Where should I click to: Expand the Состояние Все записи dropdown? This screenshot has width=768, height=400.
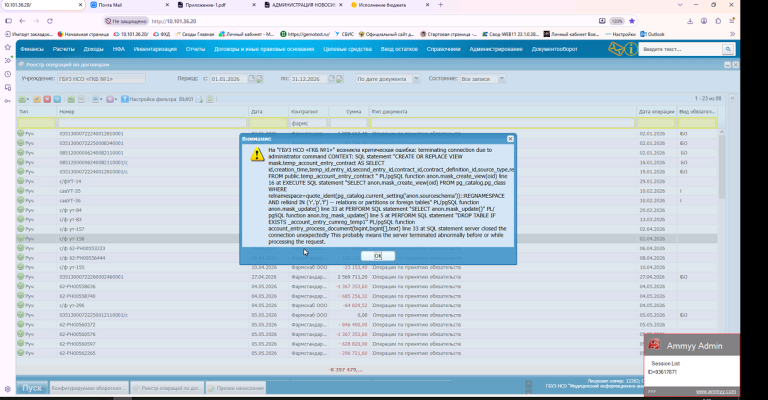(502, 79)
